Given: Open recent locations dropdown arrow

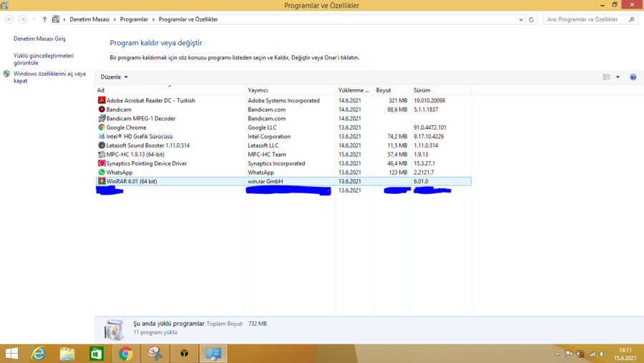Looking at the screenshot, I should click(x=34, y=19).
